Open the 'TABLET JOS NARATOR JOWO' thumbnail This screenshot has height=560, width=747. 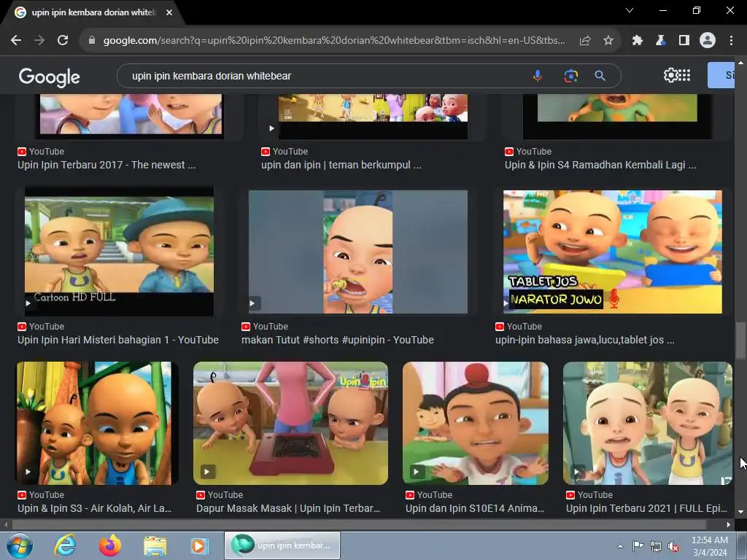click(x=613, y=252)
